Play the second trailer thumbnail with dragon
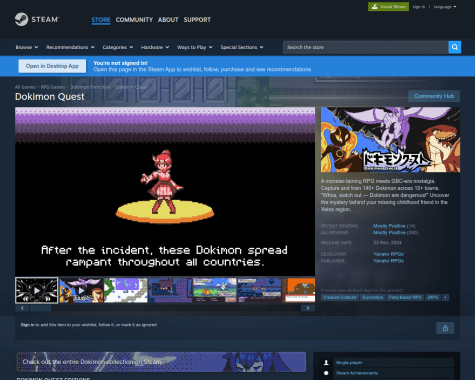 (81, 291)
